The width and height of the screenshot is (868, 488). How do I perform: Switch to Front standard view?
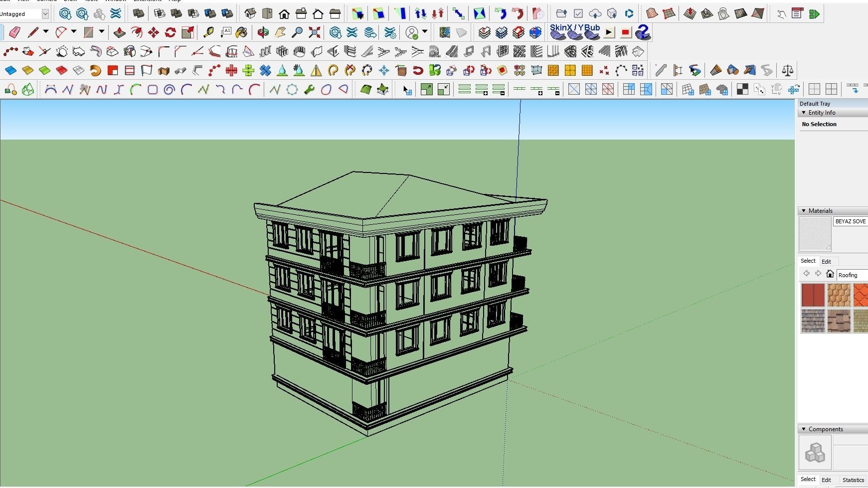click(x=284, y=14)
